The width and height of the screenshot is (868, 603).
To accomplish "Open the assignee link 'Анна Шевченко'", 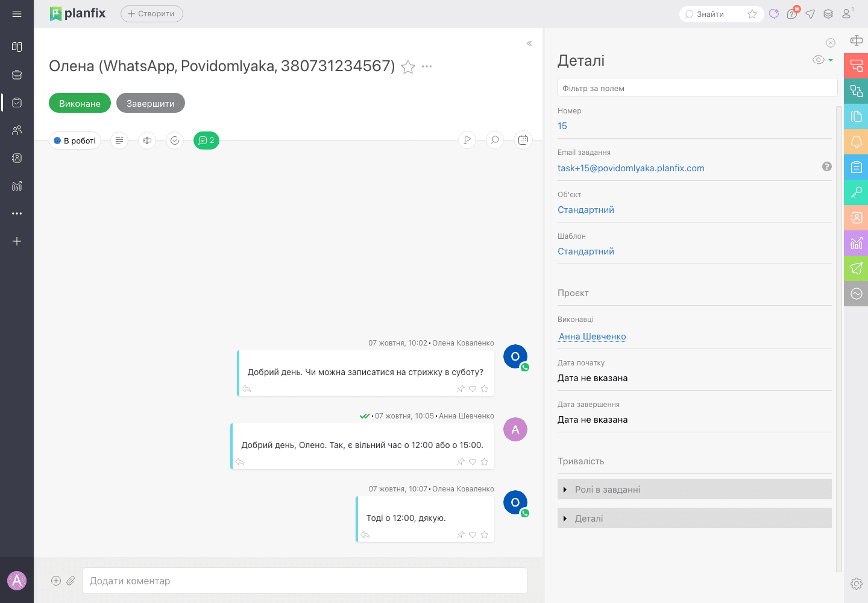I will [x=593, y=336].
